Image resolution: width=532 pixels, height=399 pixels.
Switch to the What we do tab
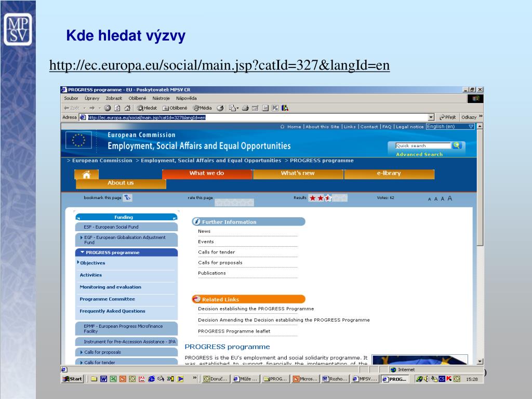click(x=207, y=174)
